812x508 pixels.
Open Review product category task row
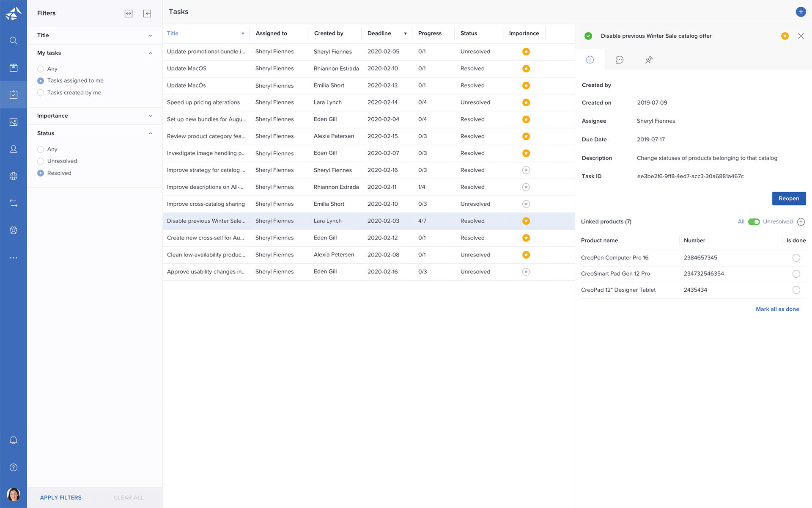[369, 136]
